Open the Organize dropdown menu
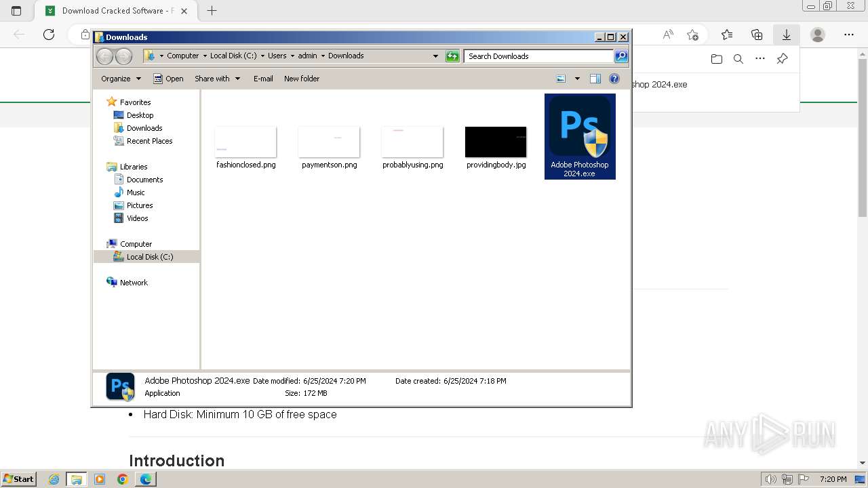 pos(121,79)
